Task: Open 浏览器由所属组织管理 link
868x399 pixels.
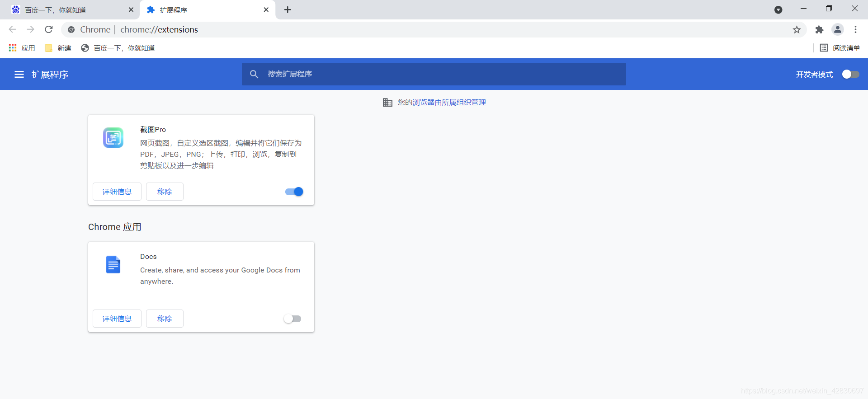Action: point(449,103)
